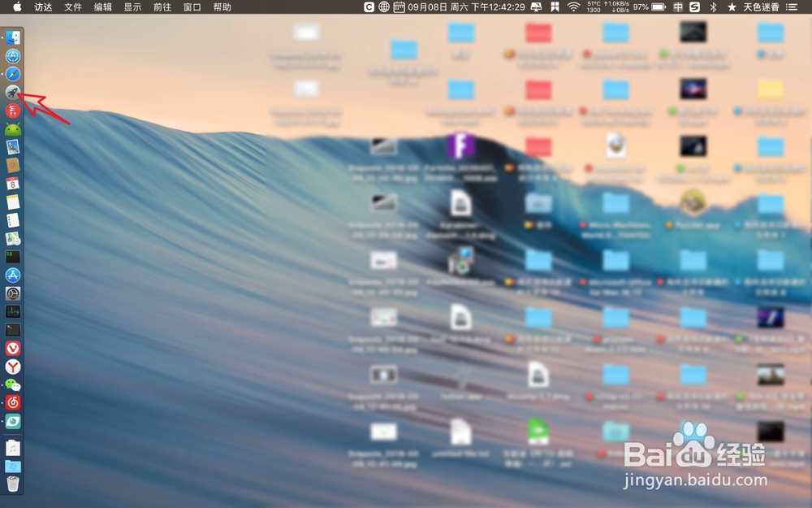Open the 前往 menu
812x508 pixels.
click(x=162, y=7)
